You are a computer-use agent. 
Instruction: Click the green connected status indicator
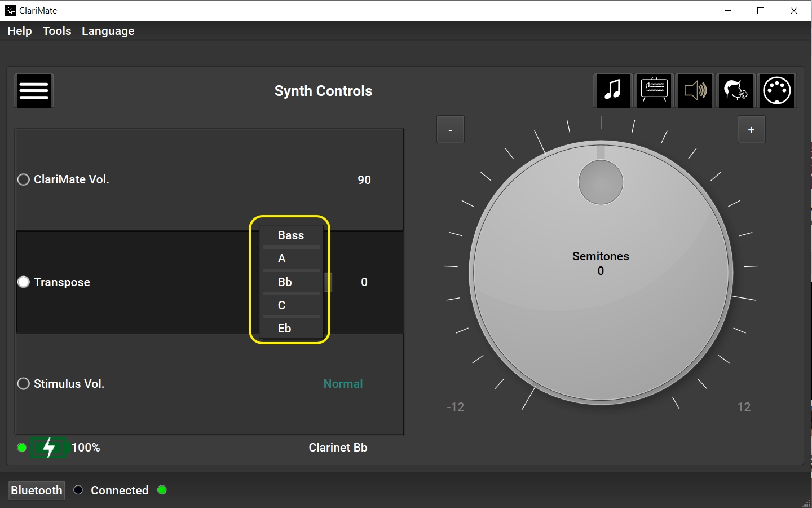[x=162, y=490]
